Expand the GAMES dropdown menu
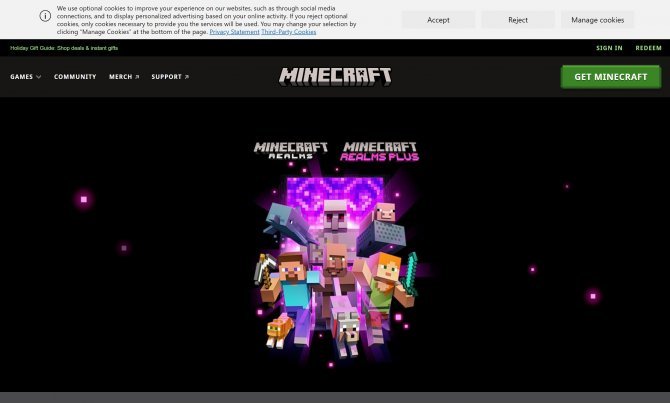Image resolution: width=670 pixels, height=403 pixels. coord(26,77)
